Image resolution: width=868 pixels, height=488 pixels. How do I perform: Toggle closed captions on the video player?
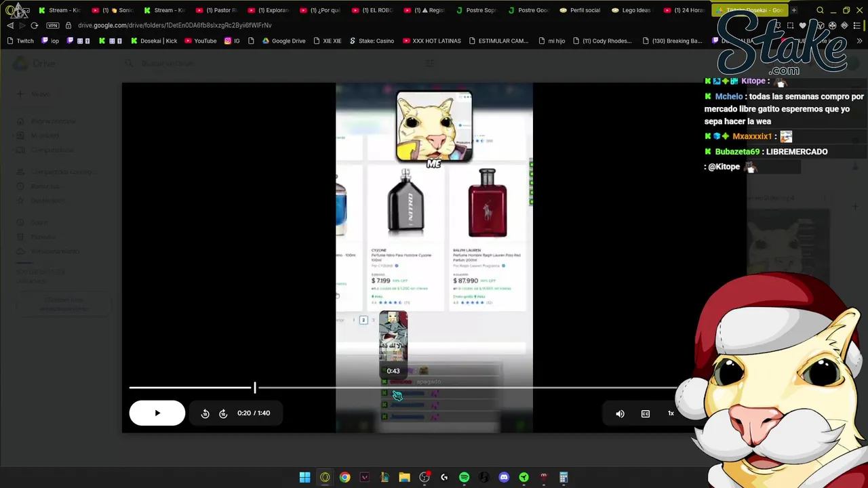(x=646, y=413)
